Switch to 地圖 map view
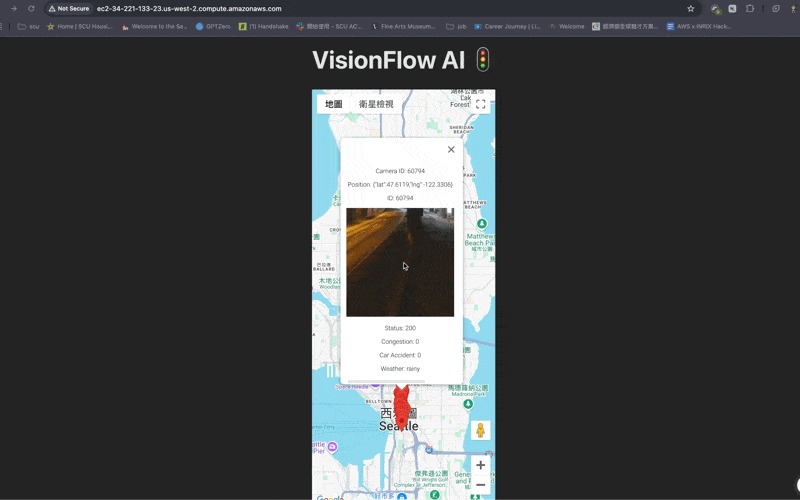This screenshot has width=800, height=500. tap(334, 104)
